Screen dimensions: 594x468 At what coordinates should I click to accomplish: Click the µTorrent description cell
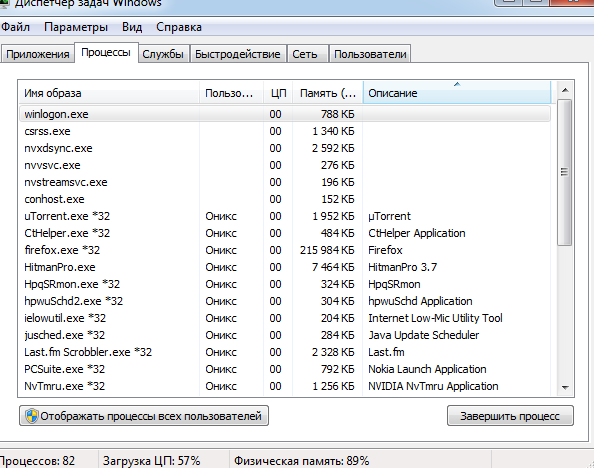[x=389, y=216]
